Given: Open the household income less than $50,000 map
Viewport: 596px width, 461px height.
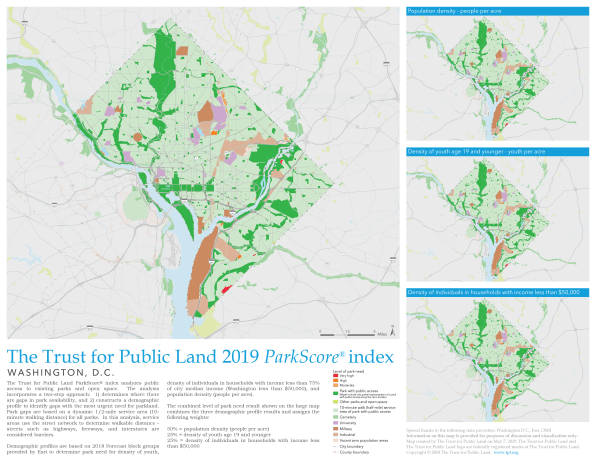Looking at the screenshot, I should point(498,360).
